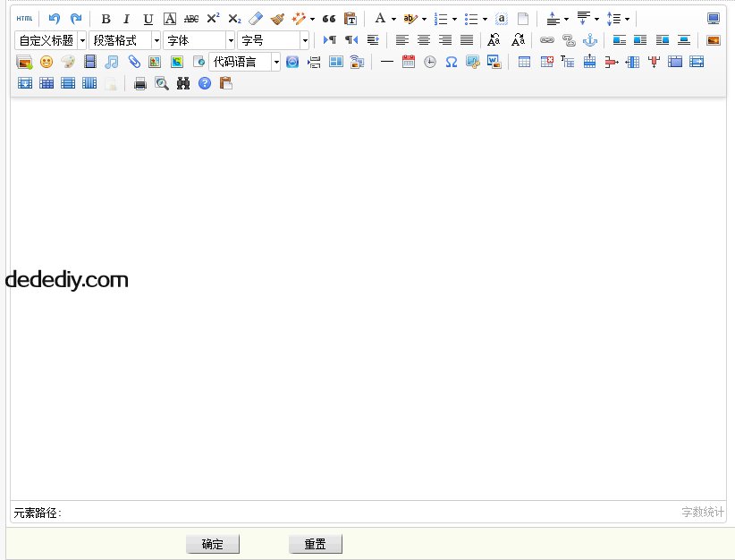Click the insert video film icon
Viewport: 735px width, 560px height.
pos(89,62)
